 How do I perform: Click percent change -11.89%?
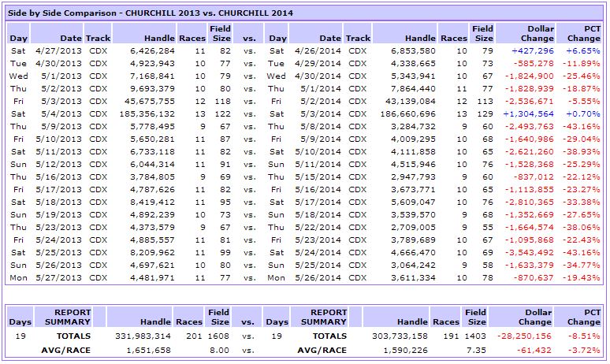581,63
